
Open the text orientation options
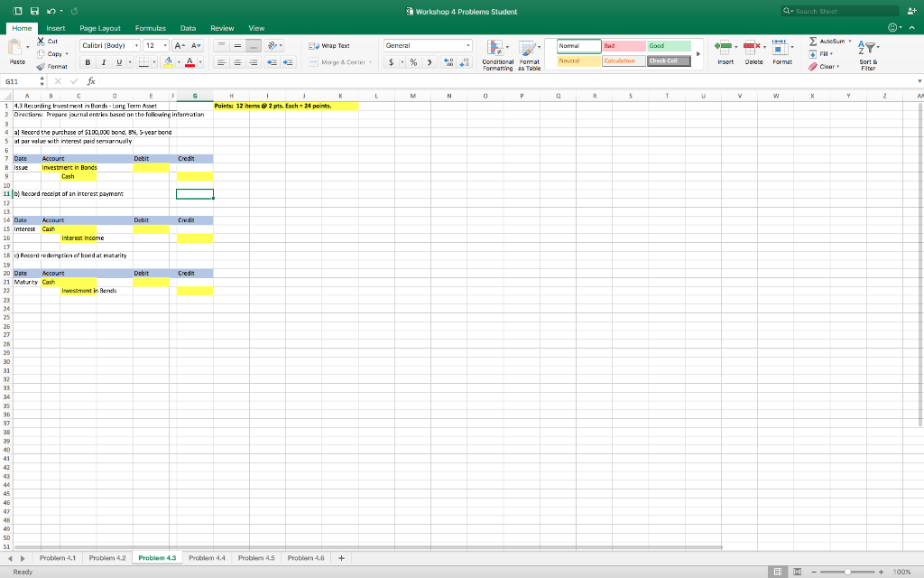coord(274,45)
